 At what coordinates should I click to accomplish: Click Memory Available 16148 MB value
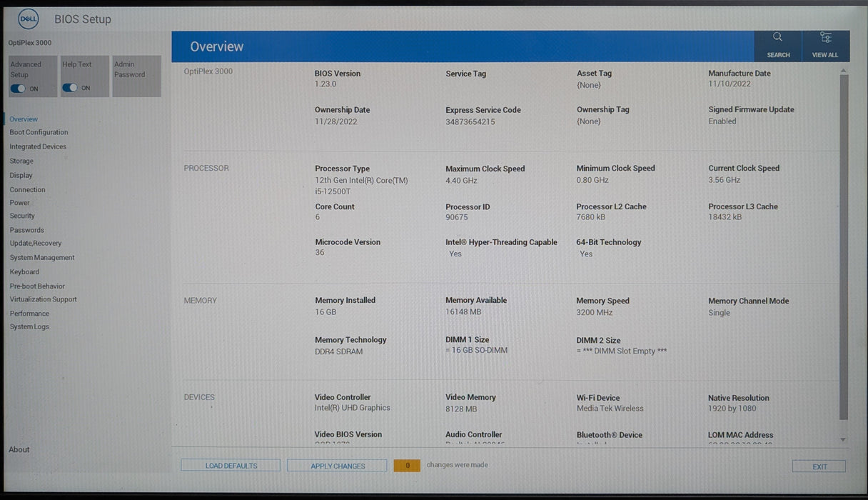click(463, 312)
